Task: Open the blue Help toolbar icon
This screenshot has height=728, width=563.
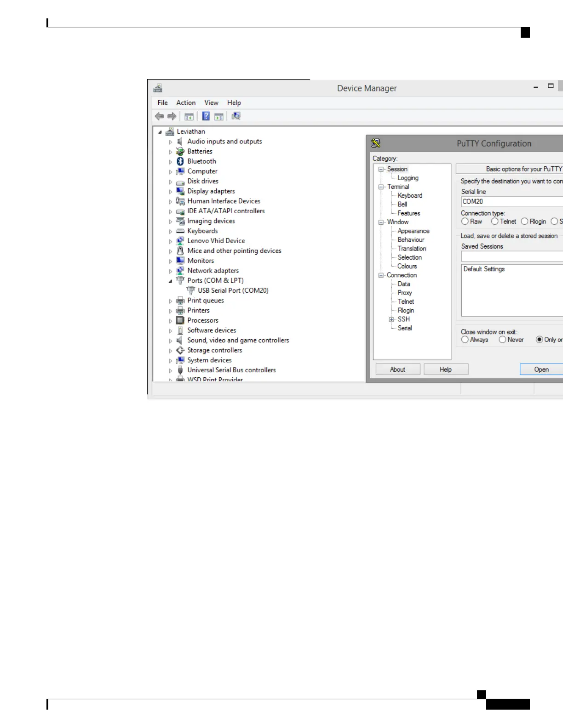Action: (206, 116)
